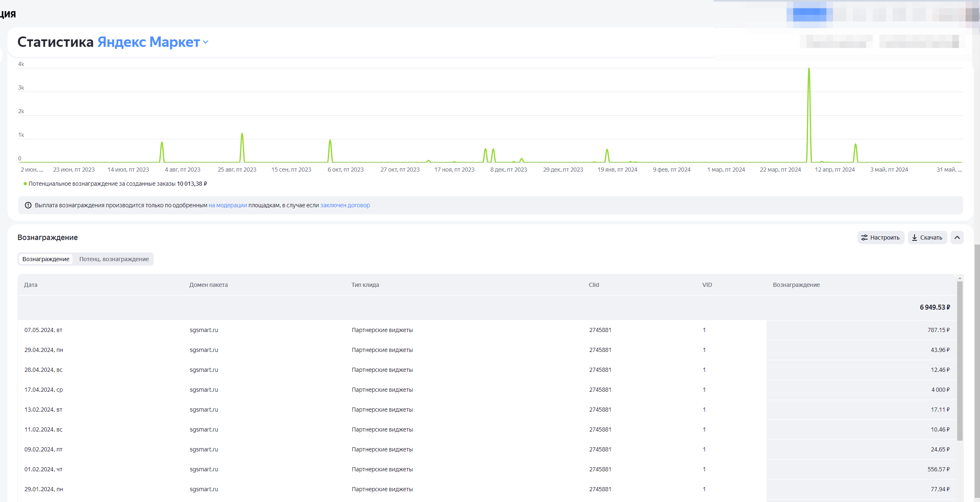Click the table scrollbar up arrow

(960, 278)
